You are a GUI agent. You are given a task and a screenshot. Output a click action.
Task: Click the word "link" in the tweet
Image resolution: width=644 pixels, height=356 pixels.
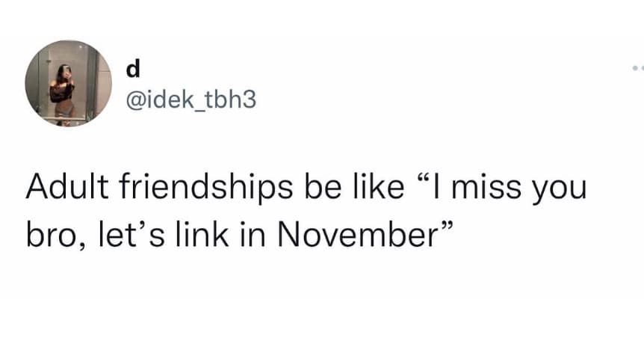202,234
